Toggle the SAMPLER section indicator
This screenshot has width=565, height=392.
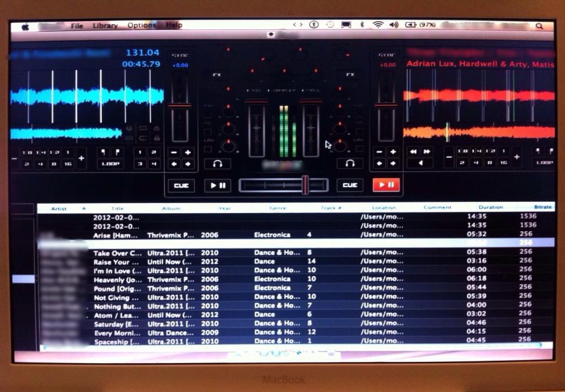click(282, 91)
